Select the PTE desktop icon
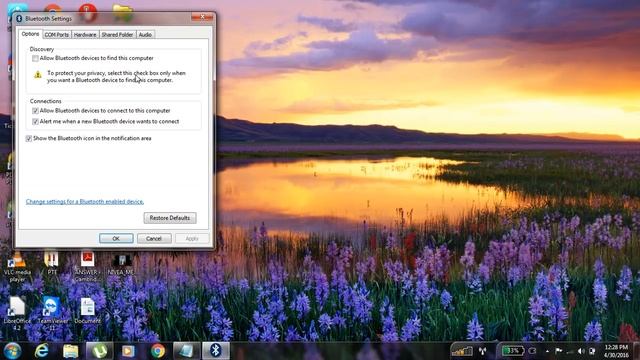This screenshot has height=360, width=640. [52, 263]
